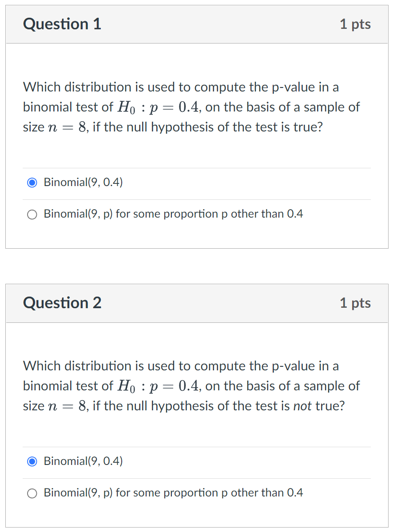Choose Binomial(9, p) option in Question 2
This screenshot has width=393, height=532.
(32, 493)
